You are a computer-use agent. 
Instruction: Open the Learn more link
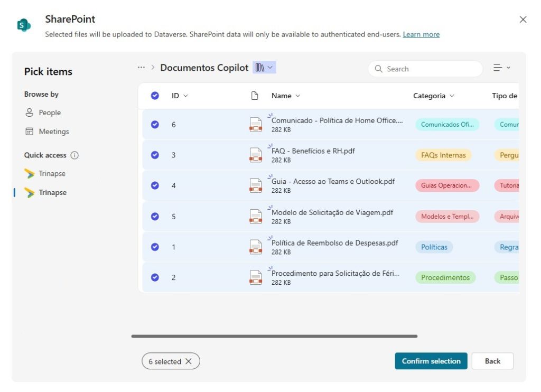[x=422, y=34]
